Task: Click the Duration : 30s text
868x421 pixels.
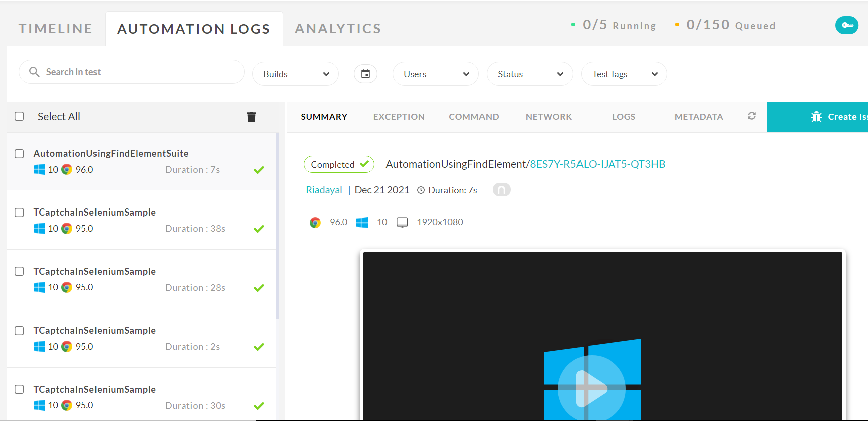Action: (195, 406)
